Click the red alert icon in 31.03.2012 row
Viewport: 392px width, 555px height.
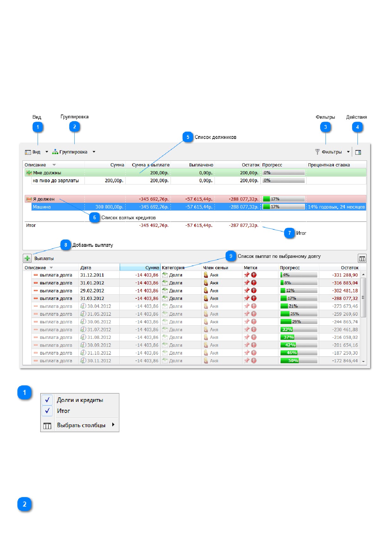pyautogui.click(x=254, y=298)
